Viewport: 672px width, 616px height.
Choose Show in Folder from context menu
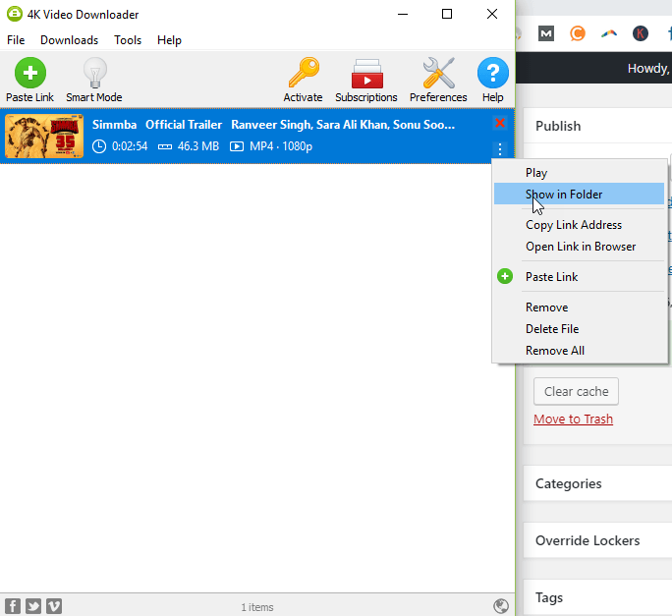(579, 194)
